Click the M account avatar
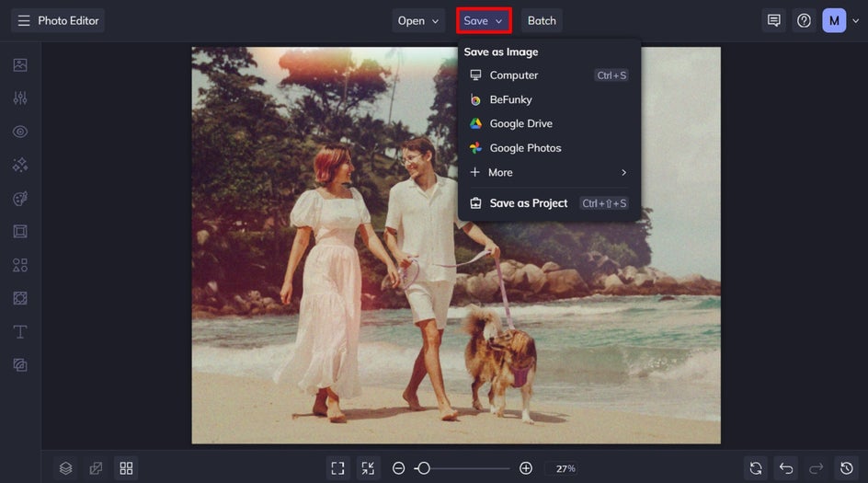 (x=834, y=20)
